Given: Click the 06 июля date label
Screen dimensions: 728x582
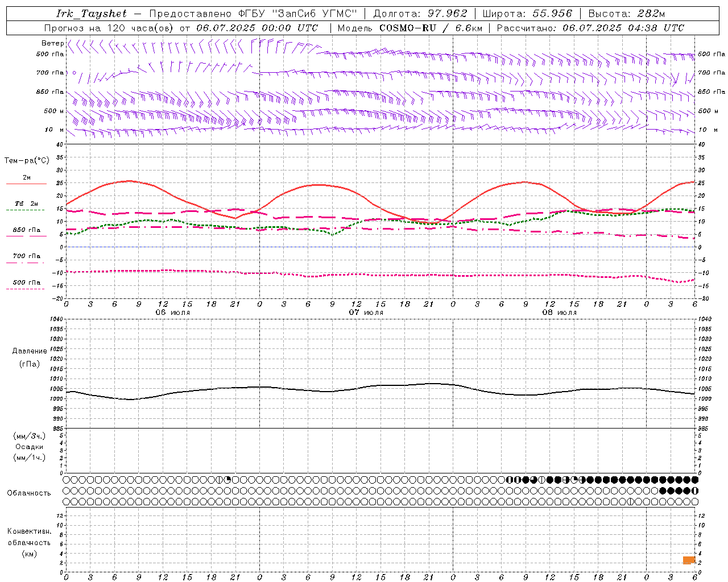Looking at the screenshot, I should (173, 313).
